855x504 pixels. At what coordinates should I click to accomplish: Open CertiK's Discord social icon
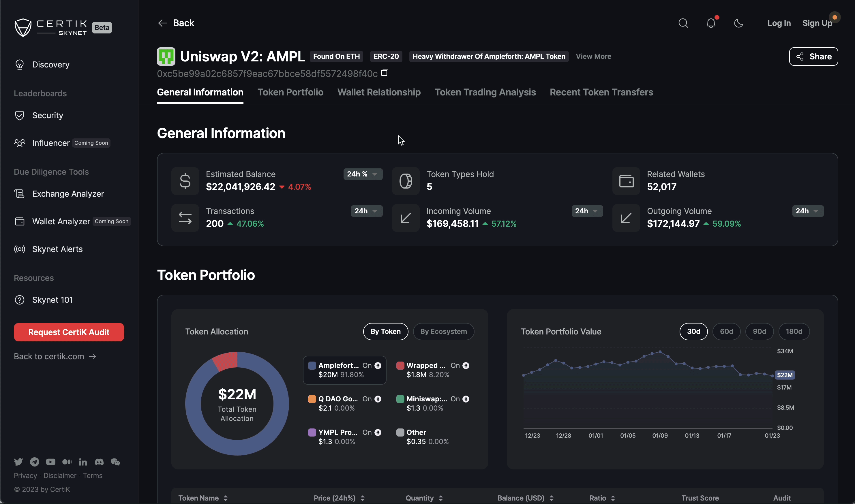[99, 462]
